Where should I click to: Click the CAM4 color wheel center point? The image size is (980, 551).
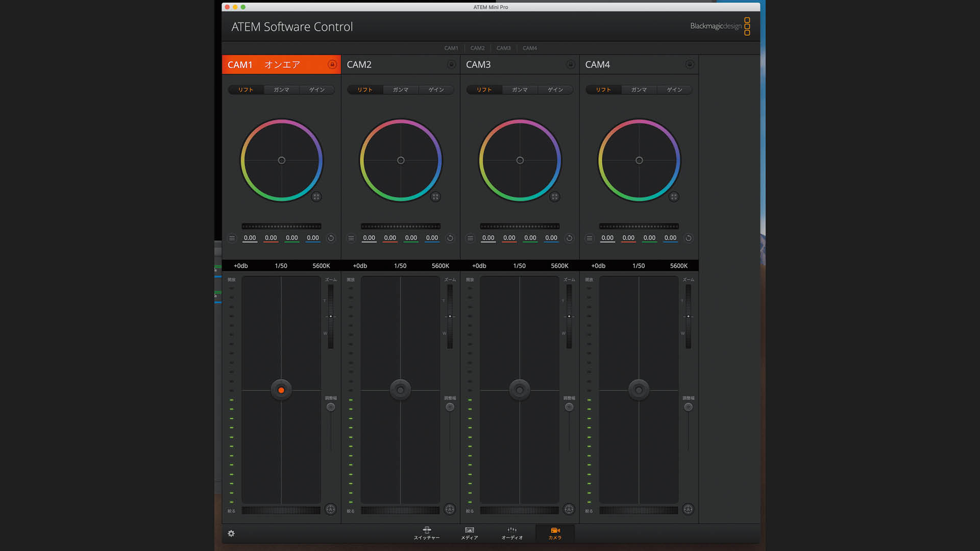[639, 160]
